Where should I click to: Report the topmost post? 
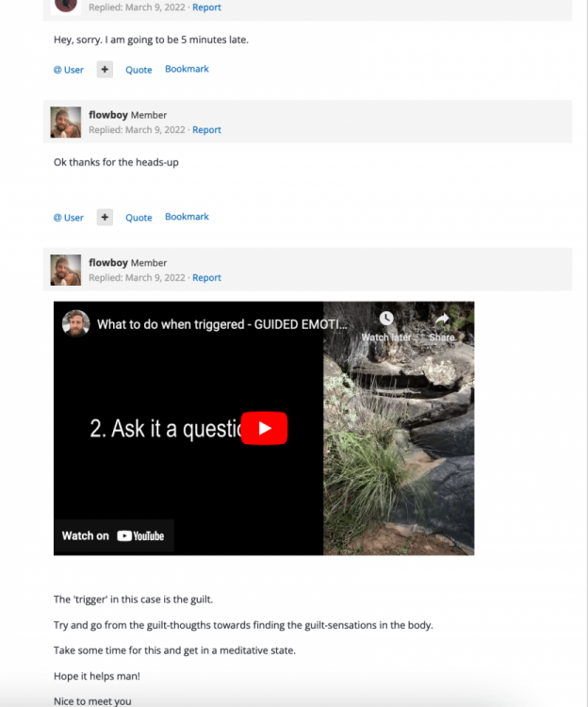(206, 8)
